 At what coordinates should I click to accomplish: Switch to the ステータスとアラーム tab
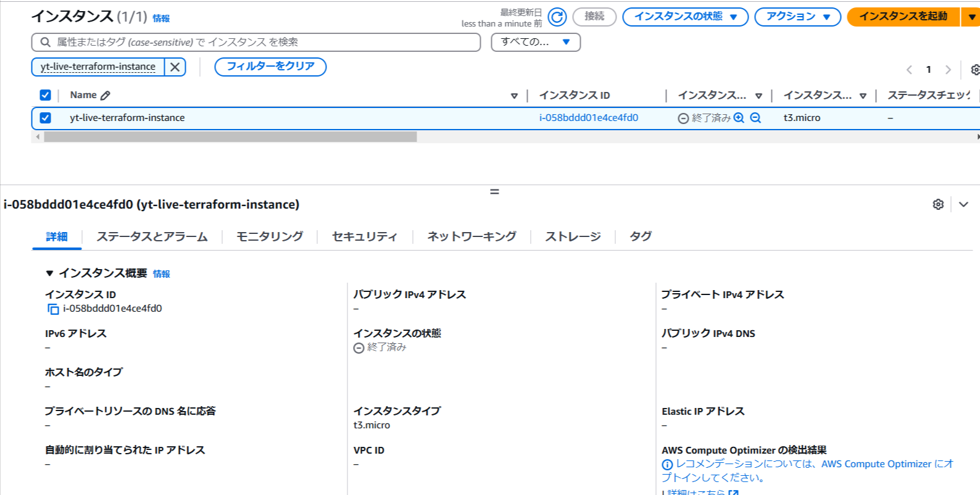[x=152, y=237]
